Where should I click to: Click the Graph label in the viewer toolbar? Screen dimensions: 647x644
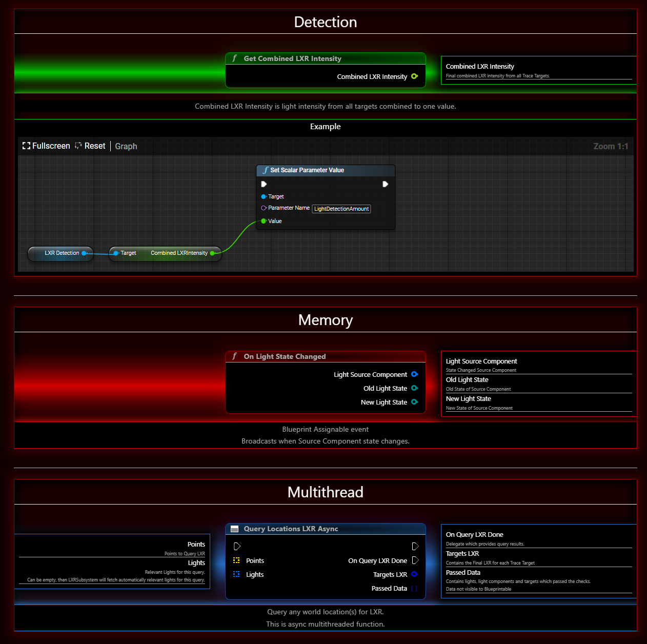pyautogui.click(x=126, y=146)
